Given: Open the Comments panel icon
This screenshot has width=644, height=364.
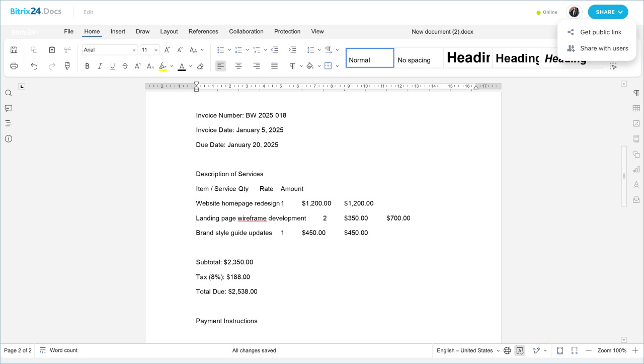Looking at the screenshot, I should pyautogui.click(x=9, y=108).
